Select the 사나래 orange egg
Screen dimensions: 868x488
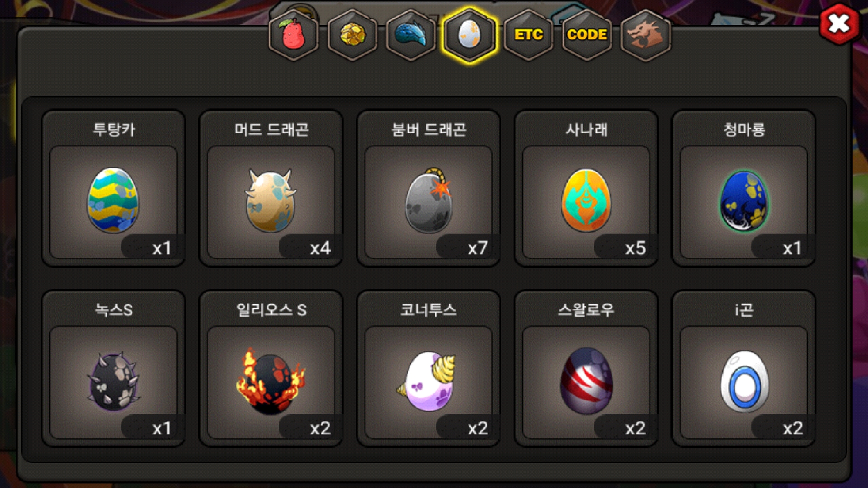[586, 200]
